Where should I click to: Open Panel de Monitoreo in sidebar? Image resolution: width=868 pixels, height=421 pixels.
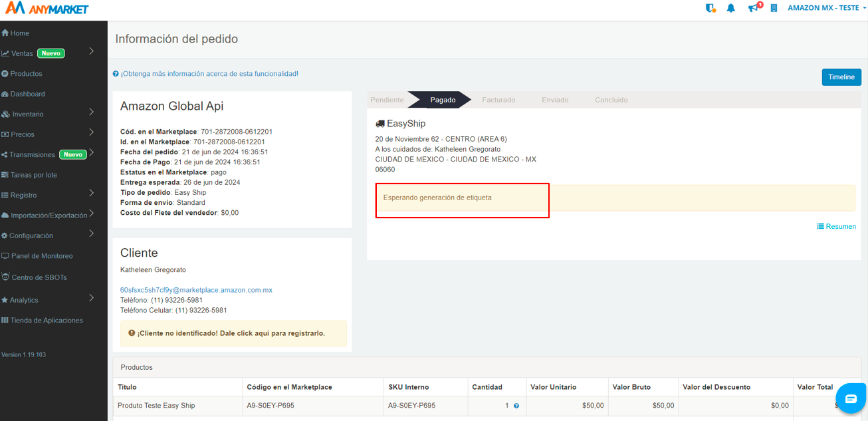[x=42, y=256]
